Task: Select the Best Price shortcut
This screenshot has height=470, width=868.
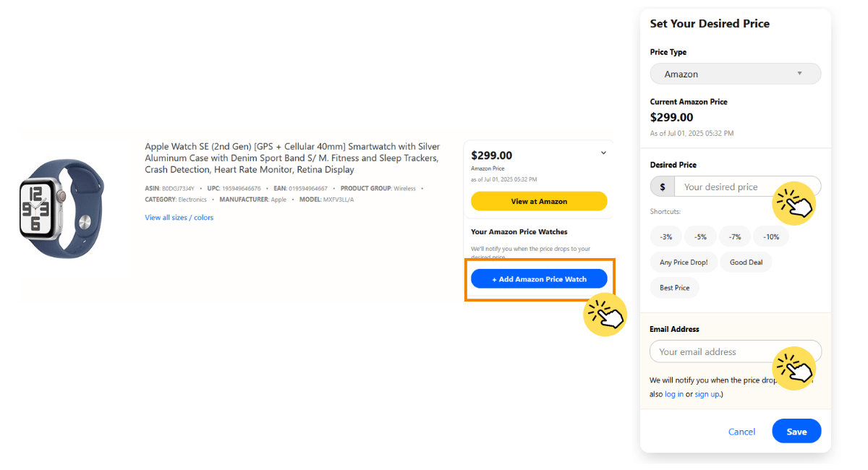Action: 674,287
